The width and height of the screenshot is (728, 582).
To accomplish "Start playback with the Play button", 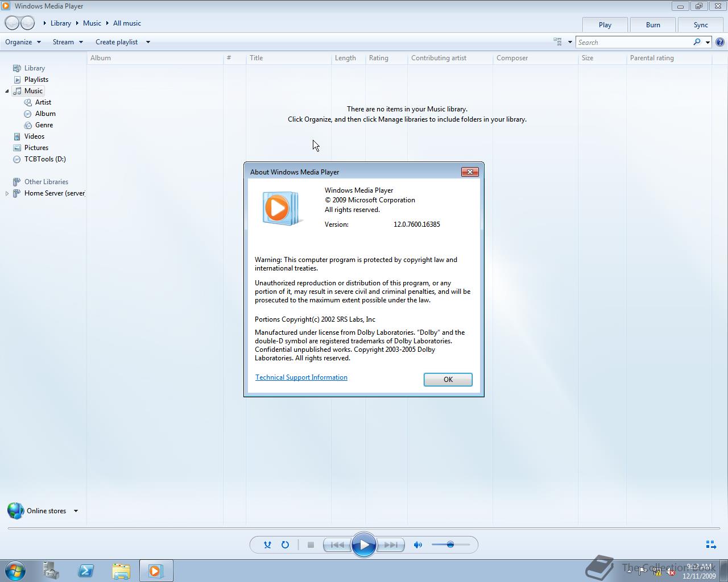I will pyautogui.click(x=364, y=545).
